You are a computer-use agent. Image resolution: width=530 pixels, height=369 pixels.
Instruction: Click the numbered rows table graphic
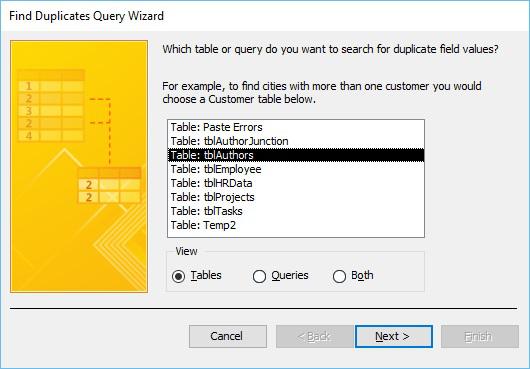(51, 105)
